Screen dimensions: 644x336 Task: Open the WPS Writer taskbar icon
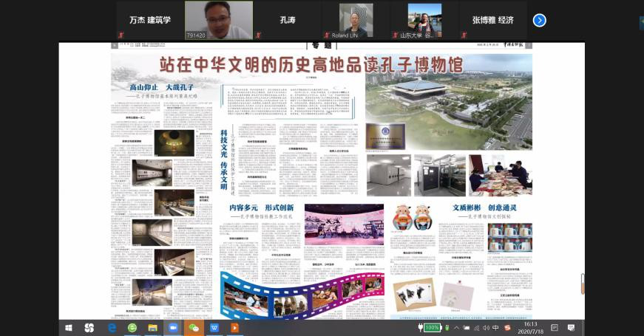pyautogui.click(x=215, y=327)
